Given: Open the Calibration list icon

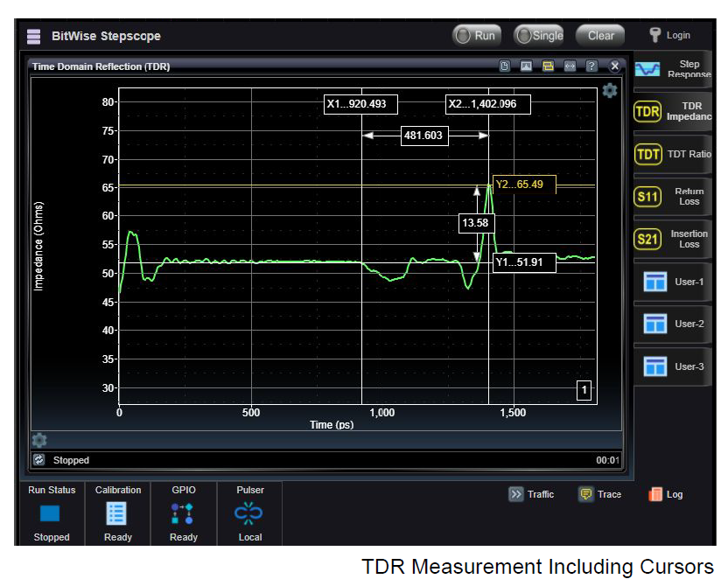Looking at the screenshot, I should coord(116,513).
